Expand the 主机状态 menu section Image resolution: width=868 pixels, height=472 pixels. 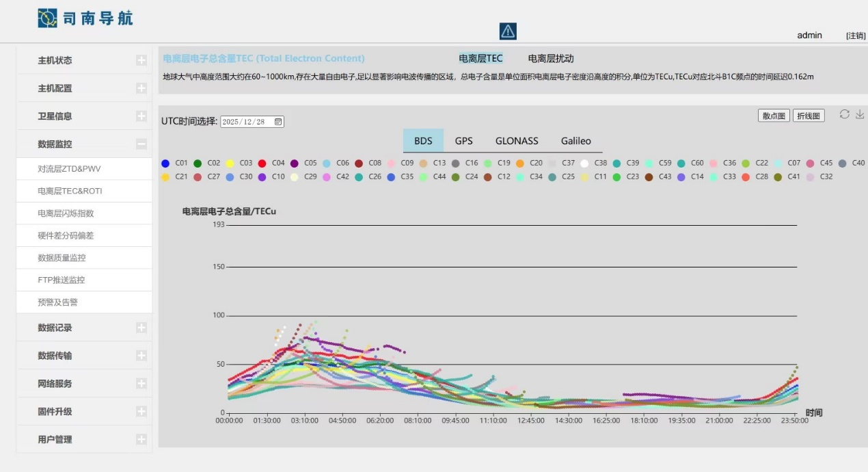pyautogui.click(x=141, y=60)
